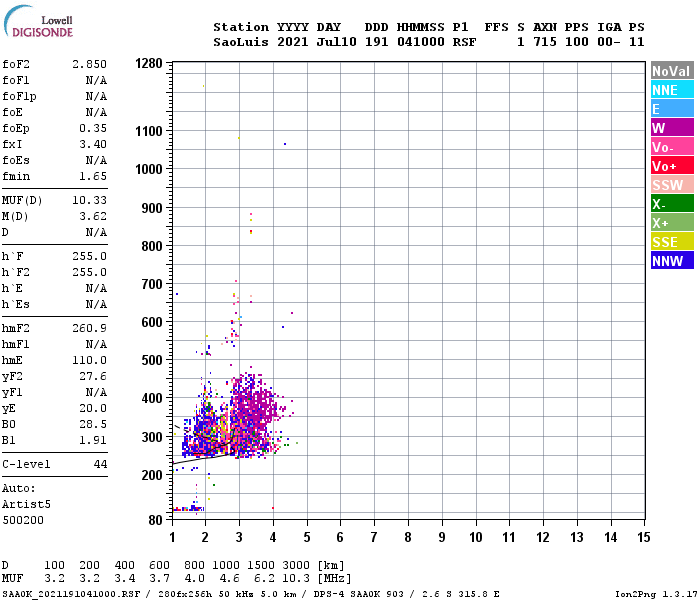Select the NoVal legend swatch
The height and width of the screenshot is (600, 700).
coord(672,71)
